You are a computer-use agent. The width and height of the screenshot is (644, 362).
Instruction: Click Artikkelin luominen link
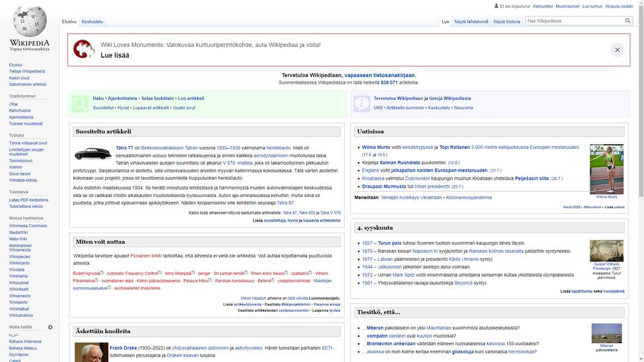click(405, 107)
